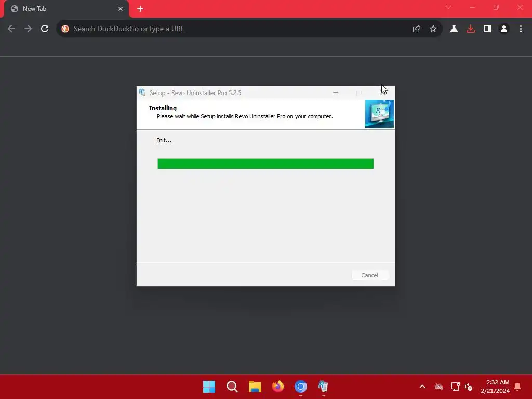Image resolution: width=532 pixels, height=399 pixels.
Task: Click the muted volume tray icon
Action: pyautogui.click(x=469, y=387)
